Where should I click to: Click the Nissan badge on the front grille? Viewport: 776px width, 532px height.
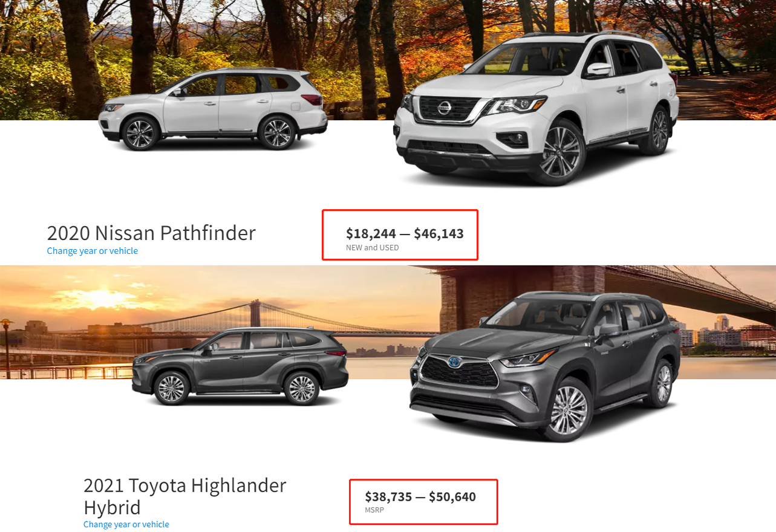445,108
